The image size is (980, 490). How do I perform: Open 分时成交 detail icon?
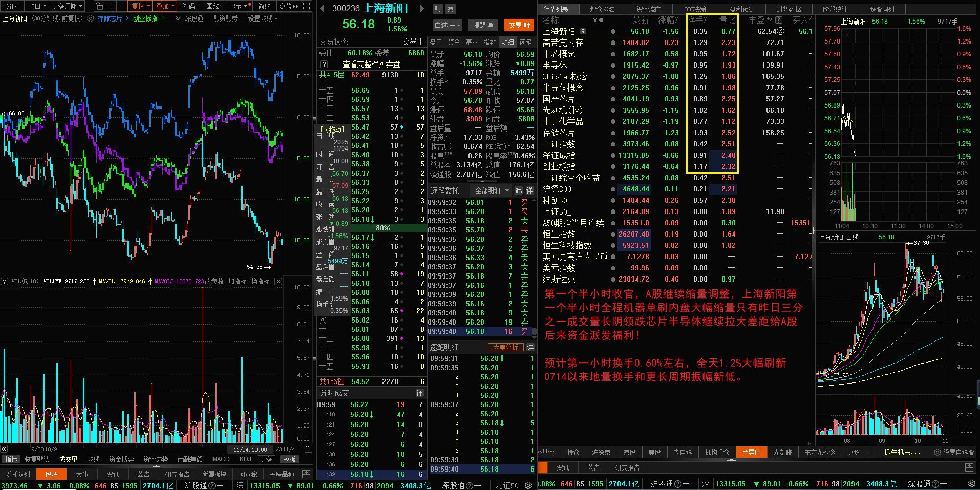click(x=419, y=393)
